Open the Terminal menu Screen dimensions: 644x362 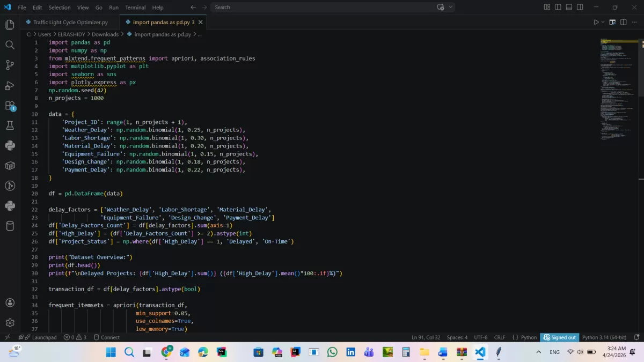click(x=135, y=7)
